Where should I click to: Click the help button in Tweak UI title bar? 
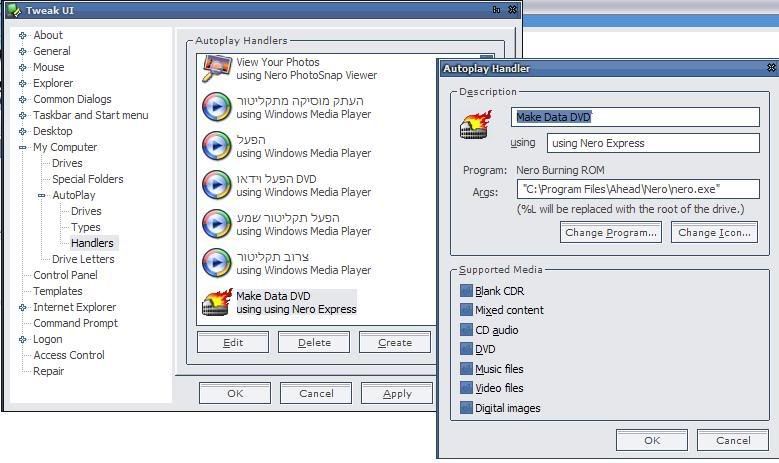click(496, 10)
